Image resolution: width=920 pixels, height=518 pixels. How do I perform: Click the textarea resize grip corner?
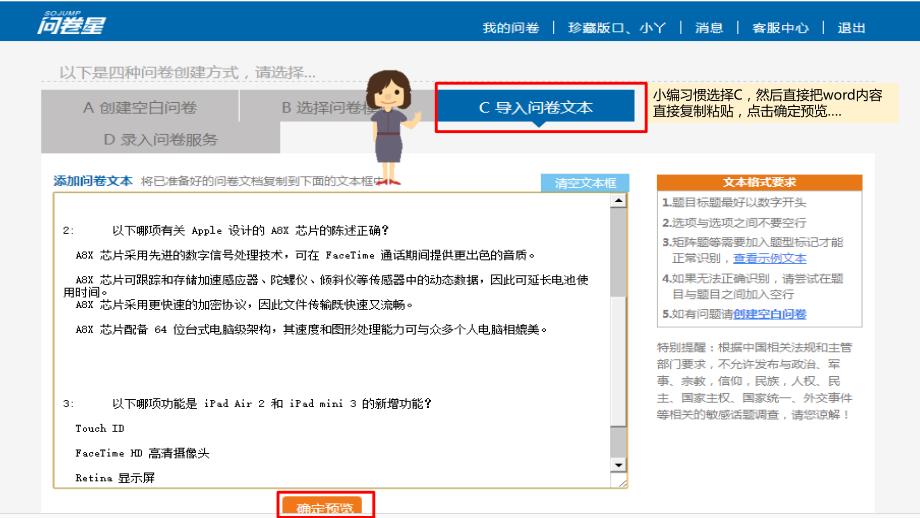point(622,482)
